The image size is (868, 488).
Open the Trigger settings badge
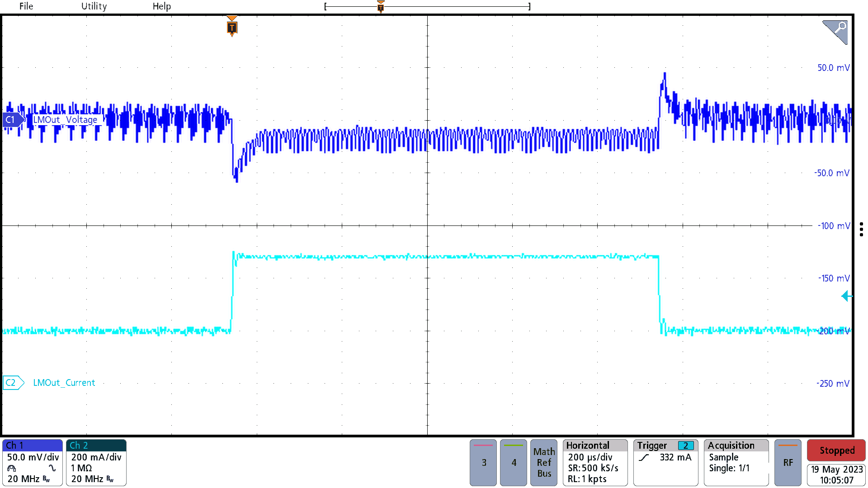click(665, 462)
